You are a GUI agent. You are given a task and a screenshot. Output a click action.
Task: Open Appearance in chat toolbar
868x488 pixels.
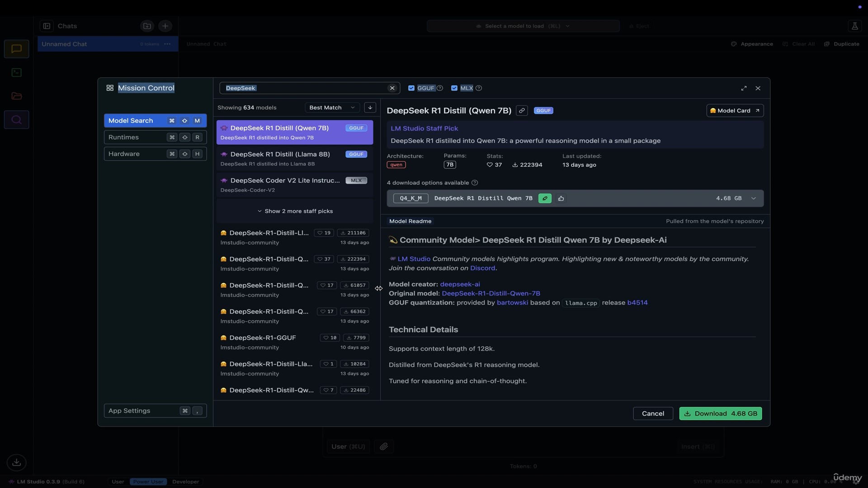pyautogui.click(x=752, y=44)
